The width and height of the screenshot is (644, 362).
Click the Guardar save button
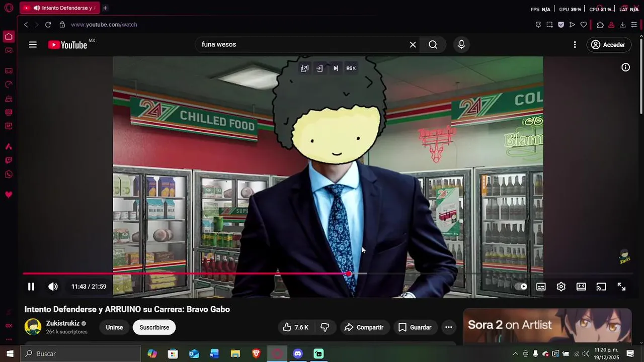[415, 327]
